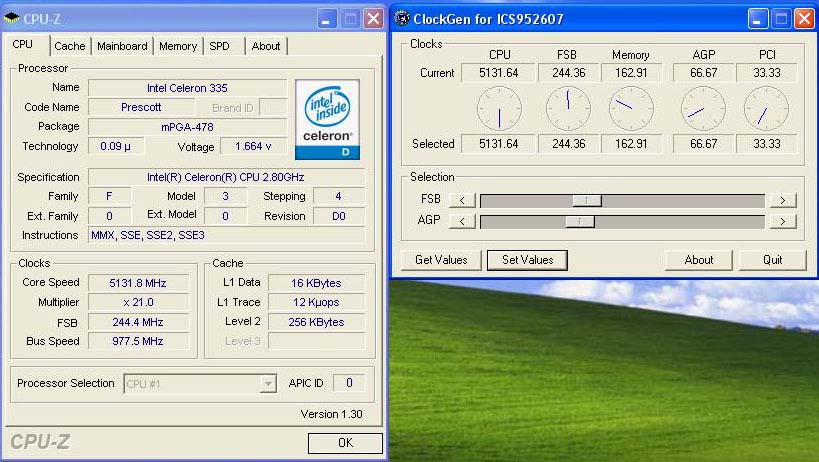Click the Current AGP value 66.67

(703, 73)
